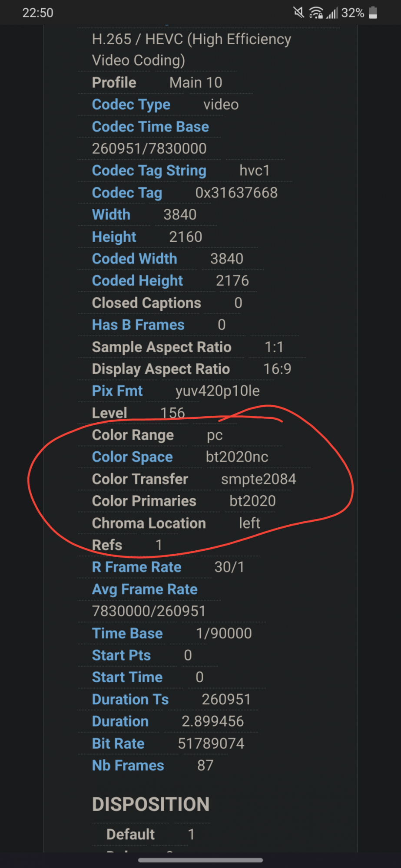Tap the battery icon in status bar
Viewport: 401px width, 868px height.
373,13
